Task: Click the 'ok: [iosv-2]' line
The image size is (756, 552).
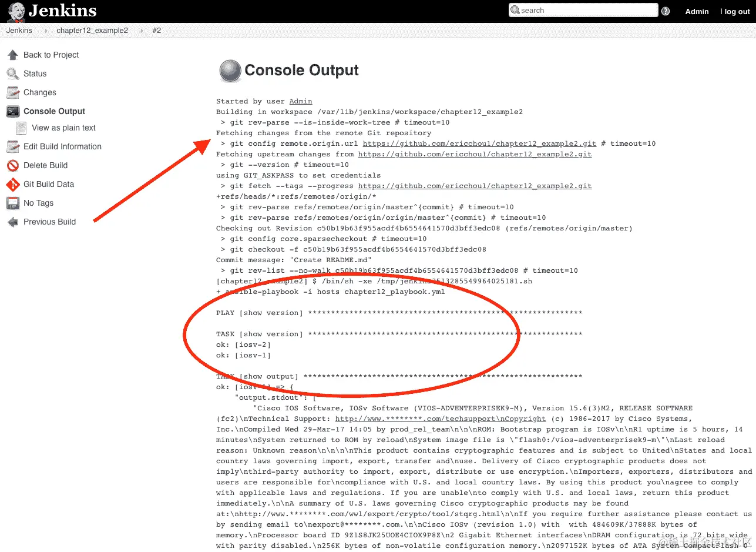Action: 243,344
